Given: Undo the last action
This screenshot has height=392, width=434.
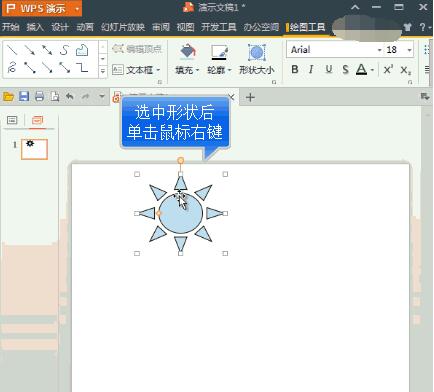Looking at the screenshot, I should point(70,97).
